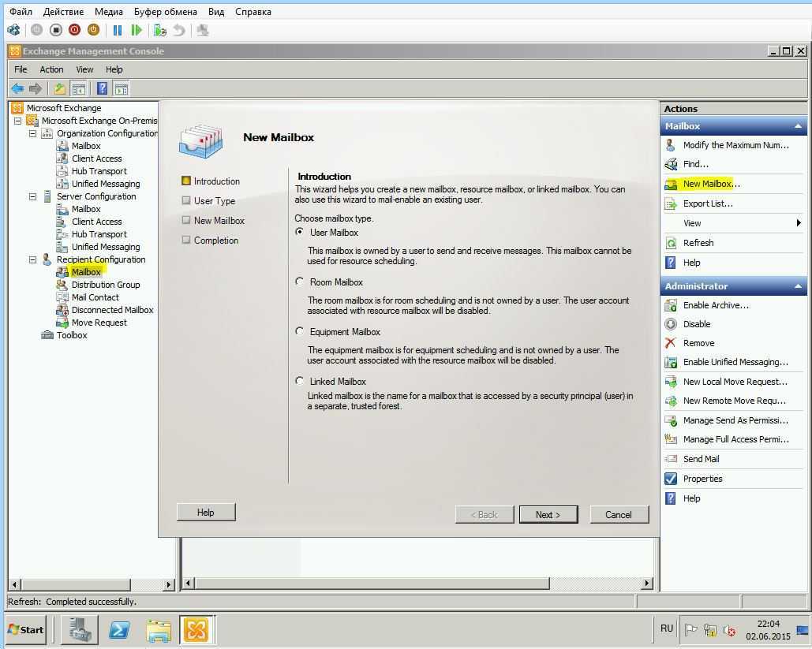Click the back arrow in the console toolbar
The image size is (812, 649).
[x=17, y=88]
